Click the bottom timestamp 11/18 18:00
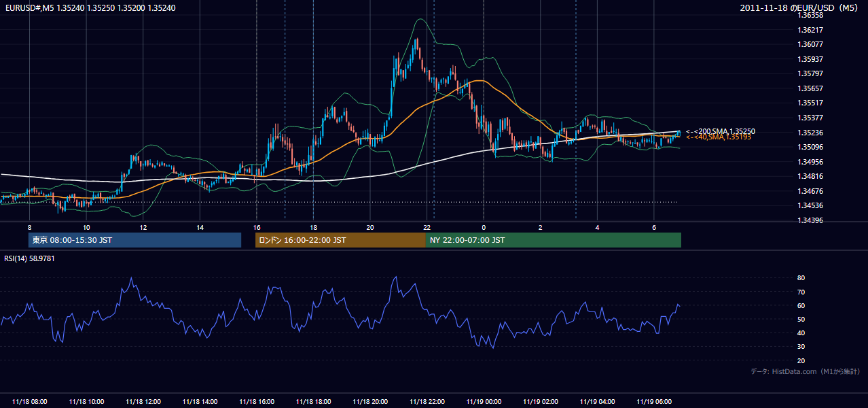This screenshot has width=868, height=408. click(313, 402)
